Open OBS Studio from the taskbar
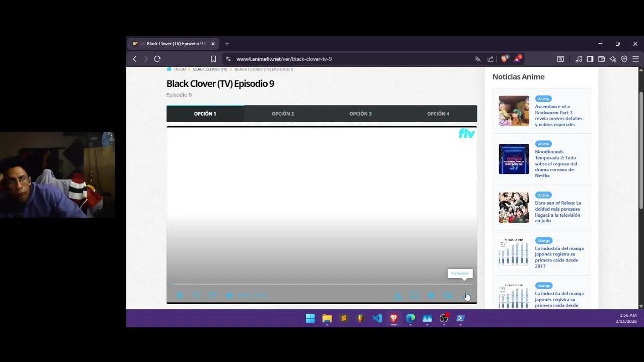 pos(444,318)
